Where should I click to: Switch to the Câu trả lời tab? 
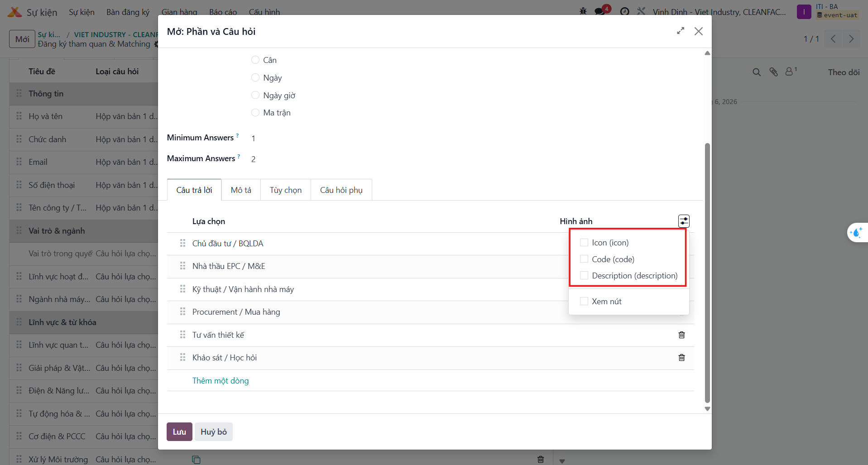click(194, 190)
